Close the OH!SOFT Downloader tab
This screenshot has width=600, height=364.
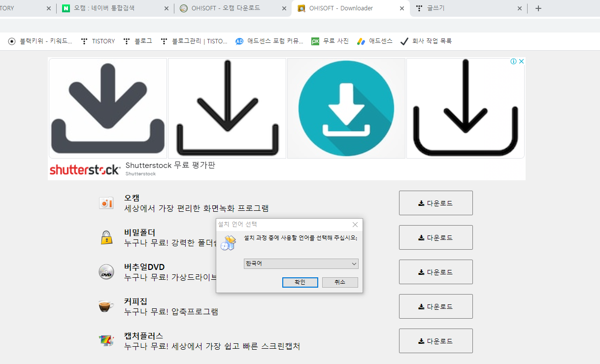(x=402, y=8)
